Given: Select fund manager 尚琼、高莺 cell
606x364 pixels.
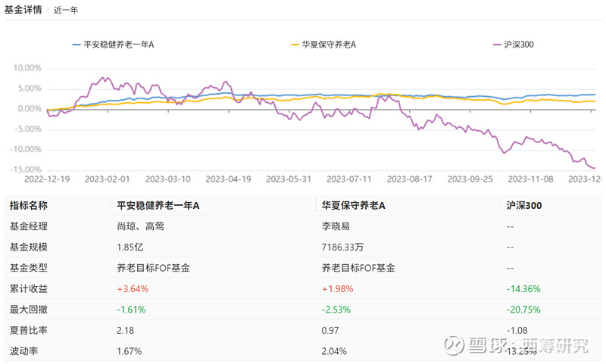Looking at the screenshot, I should (141, 226).
